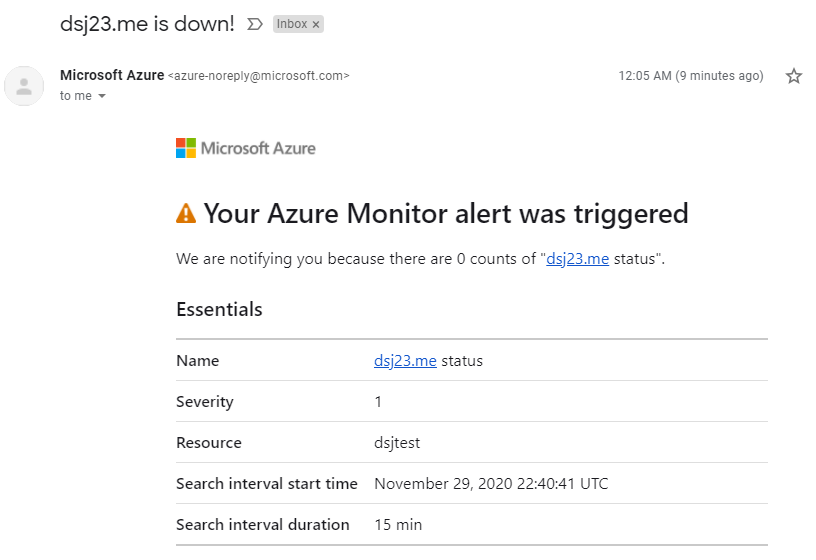Viewport: 816px width, 560px height.
Task: Toggle the importance marker beside the subject
Action: pyautogui.click(x=255, y=23)
